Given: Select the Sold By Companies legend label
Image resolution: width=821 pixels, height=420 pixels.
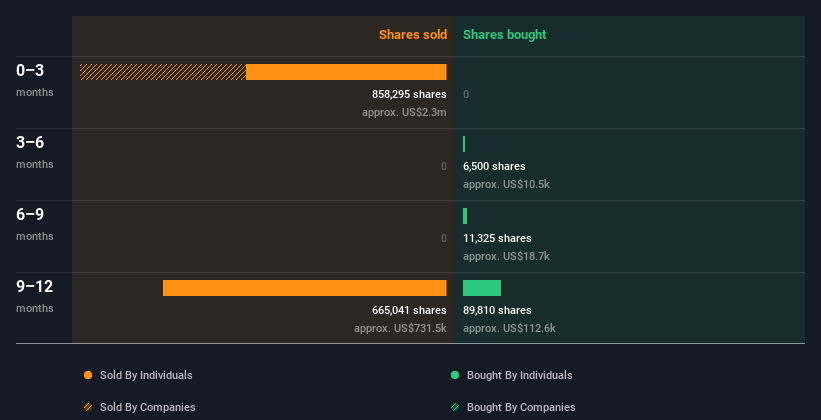Looking at the screenshot, I should (x=148, y=407).
